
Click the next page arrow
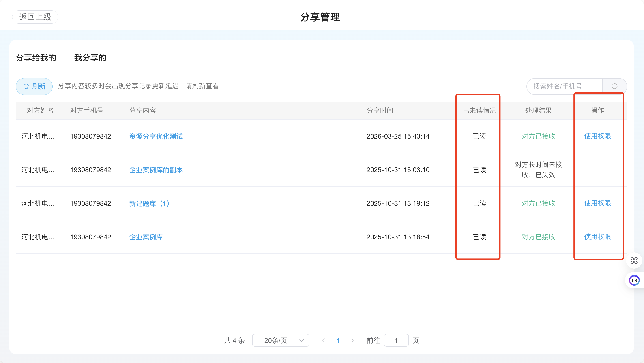point(352,340)
